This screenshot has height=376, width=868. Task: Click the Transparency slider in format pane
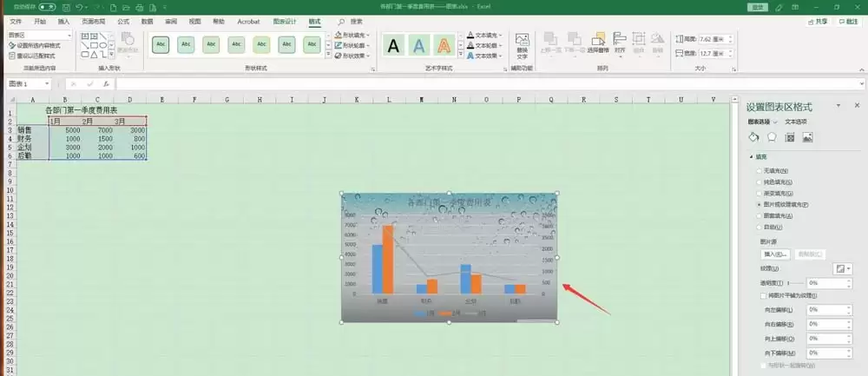tap(795, 283)
